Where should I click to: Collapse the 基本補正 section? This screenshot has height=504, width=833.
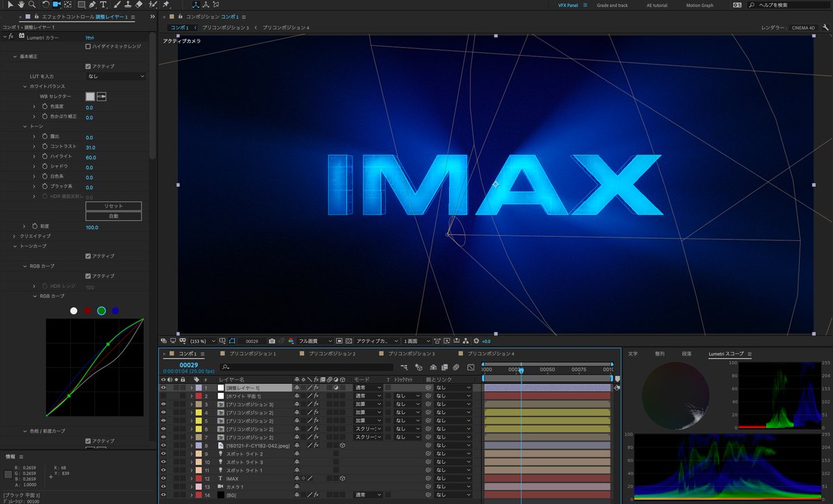pos(15,56)
